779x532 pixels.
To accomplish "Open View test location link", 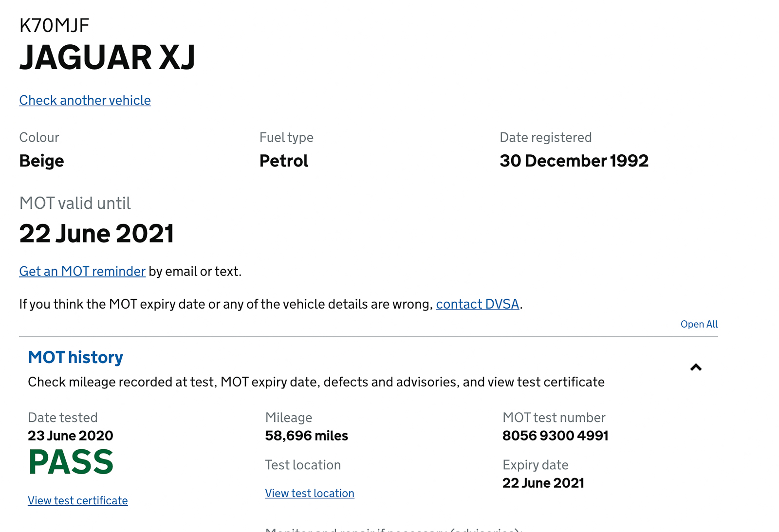I will tap(310, 493).
